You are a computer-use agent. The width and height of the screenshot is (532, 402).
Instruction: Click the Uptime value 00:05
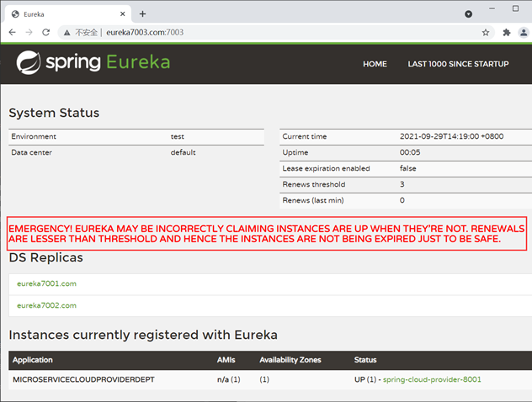[410, 152]
